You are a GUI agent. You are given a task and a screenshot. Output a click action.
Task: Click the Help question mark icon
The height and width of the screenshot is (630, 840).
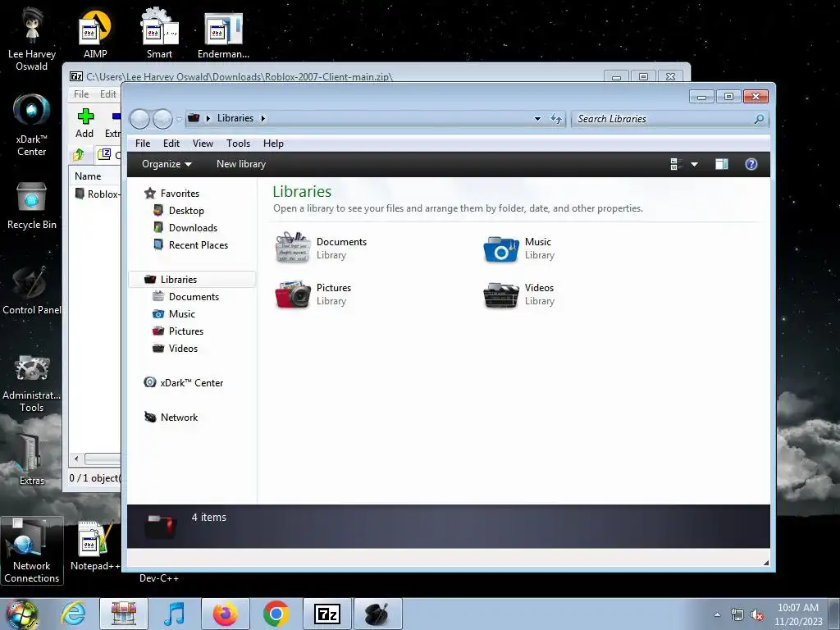pyautogui.click(x=751, y=164)
